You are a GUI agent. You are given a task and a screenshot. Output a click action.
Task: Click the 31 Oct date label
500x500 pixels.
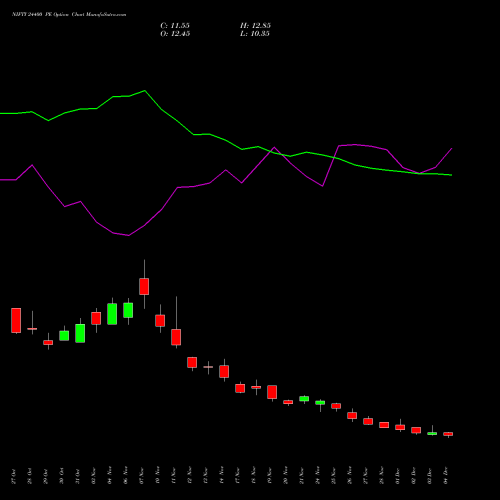click(78, 476)
